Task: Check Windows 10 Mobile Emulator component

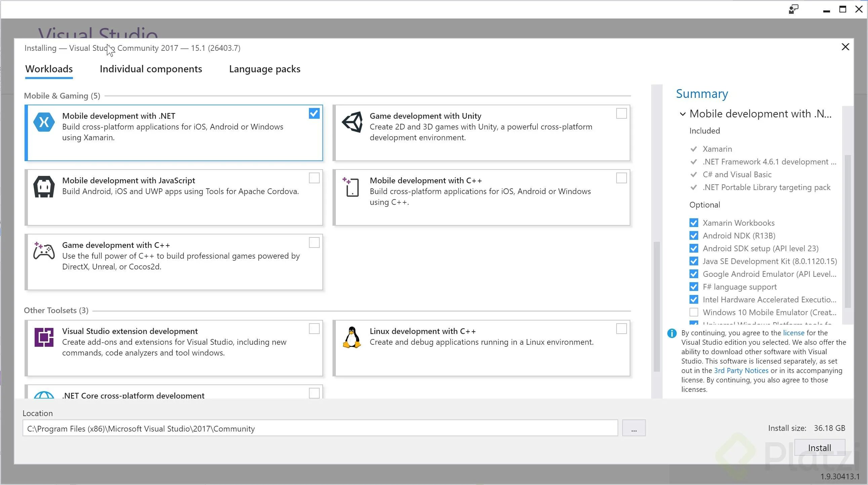Action: coord(694,312)
